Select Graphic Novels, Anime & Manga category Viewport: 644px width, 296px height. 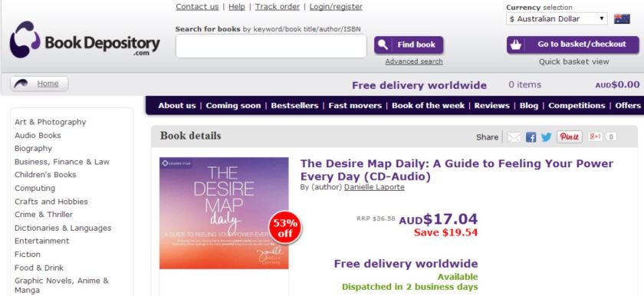click(x=61, y=285)
